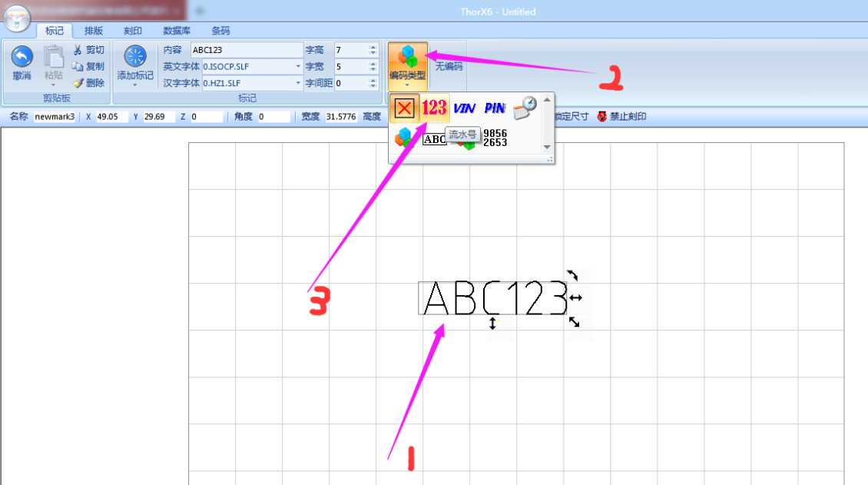This screenshot has height=485, width=868.
Task: Click the 删除 delete icon
Action: 78,83
